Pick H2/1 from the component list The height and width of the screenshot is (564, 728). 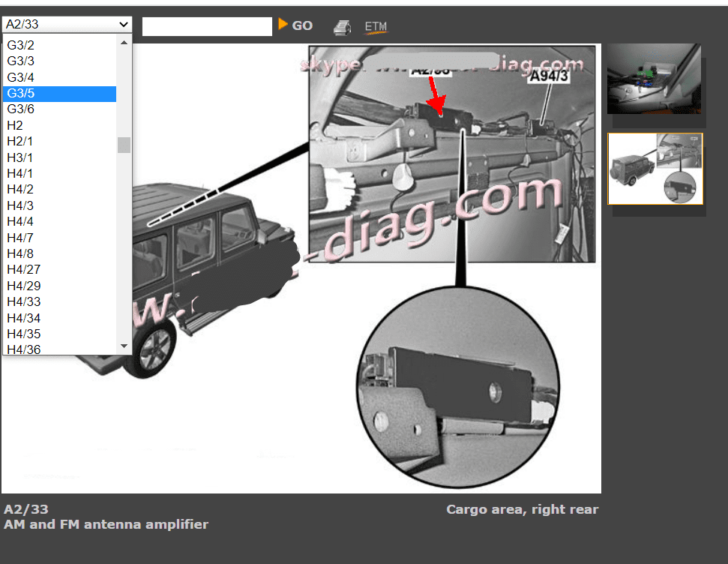(20, 142)
